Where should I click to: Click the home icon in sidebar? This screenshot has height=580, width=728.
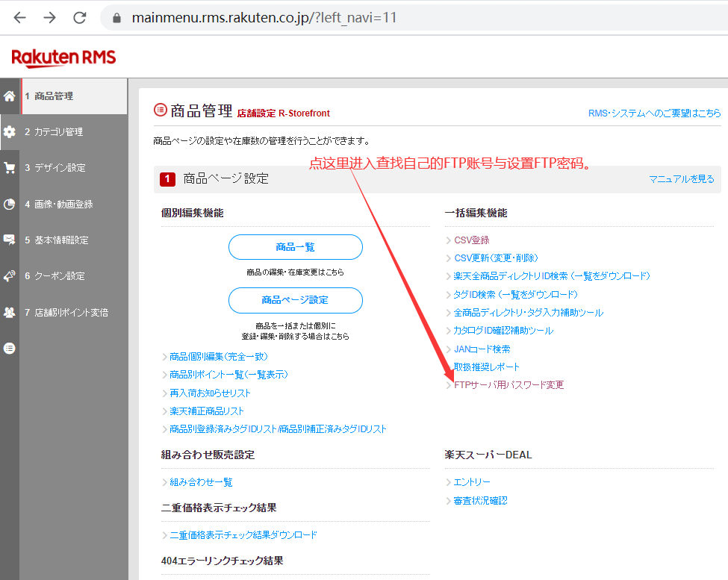point(9,96)
